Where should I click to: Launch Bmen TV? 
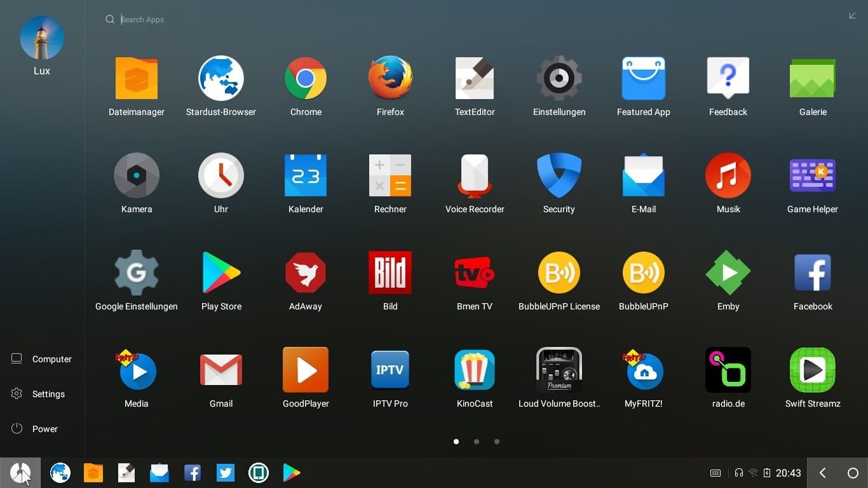(x=475, y=273)
